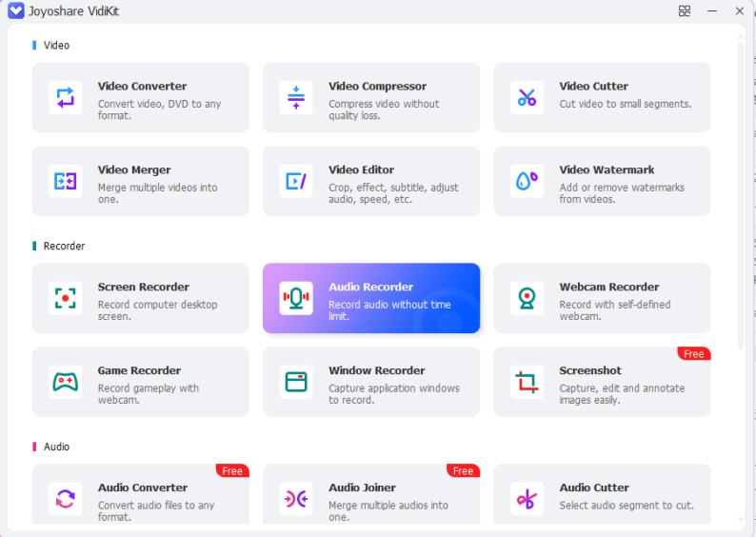Click 'Merge multiple audios into one.' text
The image size is (756, 537).
tap(388, 511)
